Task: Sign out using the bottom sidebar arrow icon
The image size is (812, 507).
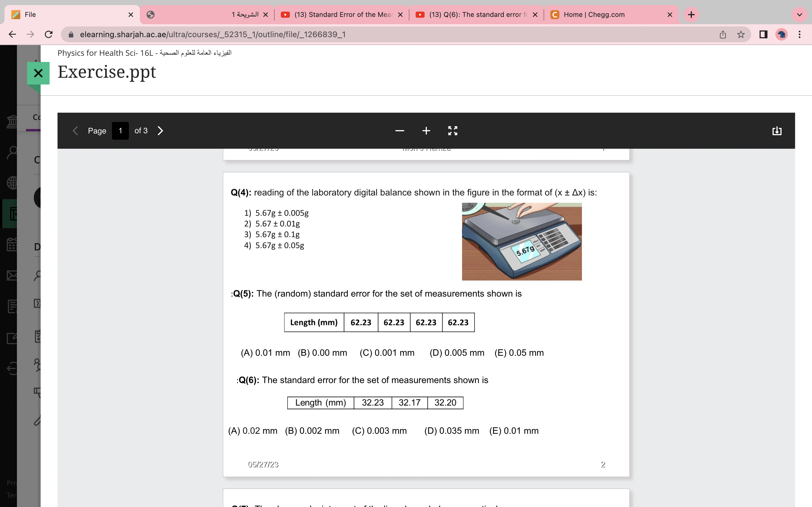Action: [12, 368]
